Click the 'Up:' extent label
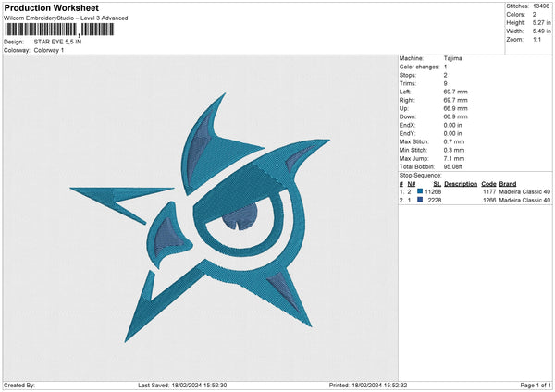 click(x=404, y=108)
